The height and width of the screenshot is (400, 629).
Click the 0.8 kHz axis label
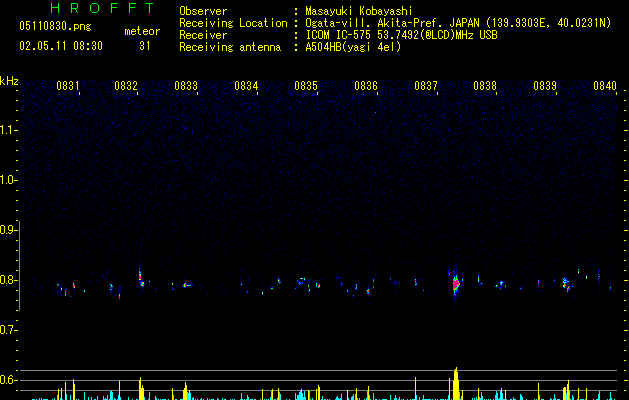(8, 280)
